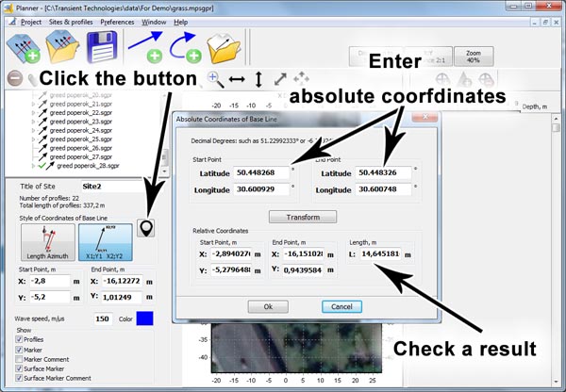Click the map pin absolute coordinates button
The height and width of the screenshot is (392, 566).
[146, 228]
